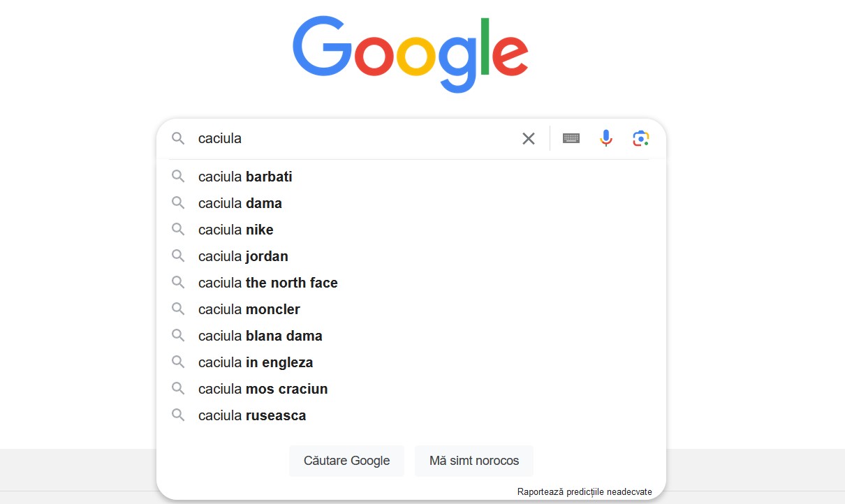Open 'Raportează predicțiile neadecvate' link

[585, 492]
